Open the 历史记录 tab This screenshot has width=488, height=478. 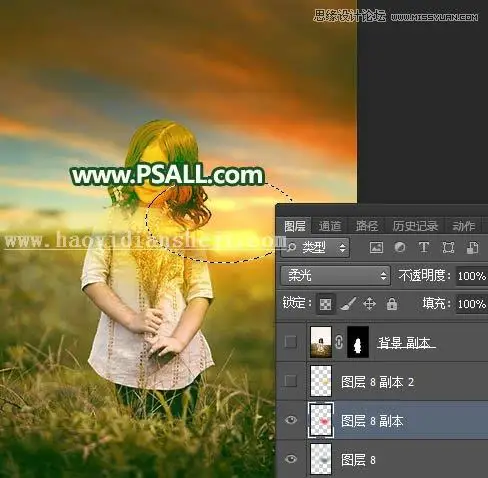[415, 226]
